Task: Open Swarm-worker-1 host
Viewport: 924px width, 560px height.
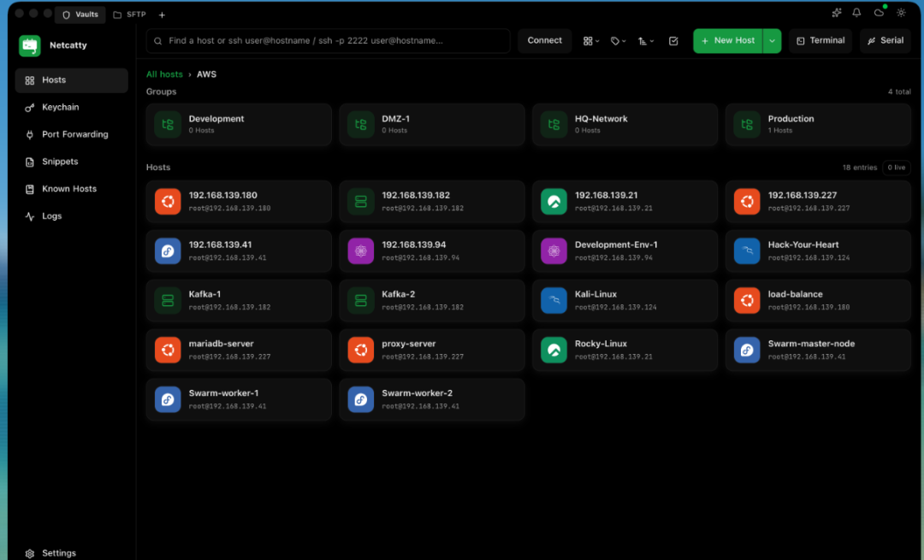Action: pos(239,399)
